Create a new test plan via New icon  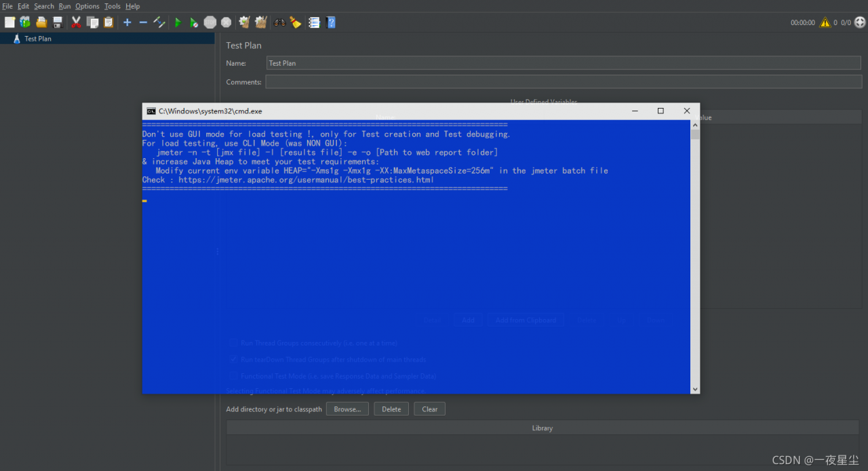click(9, 22)
